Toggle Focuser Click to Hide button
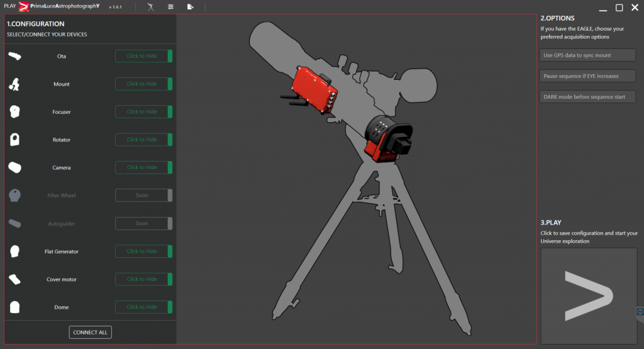 (x=144, y=112)
